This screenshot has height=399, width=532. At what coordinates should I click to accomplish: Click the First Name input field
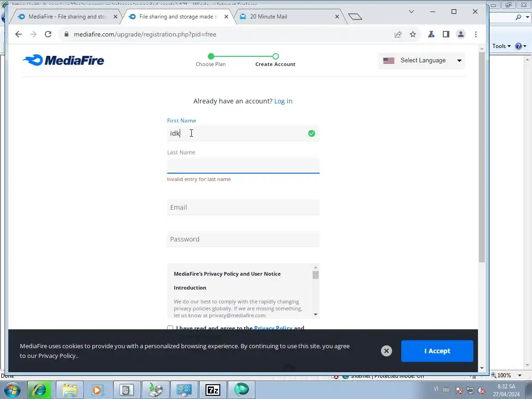243,133
